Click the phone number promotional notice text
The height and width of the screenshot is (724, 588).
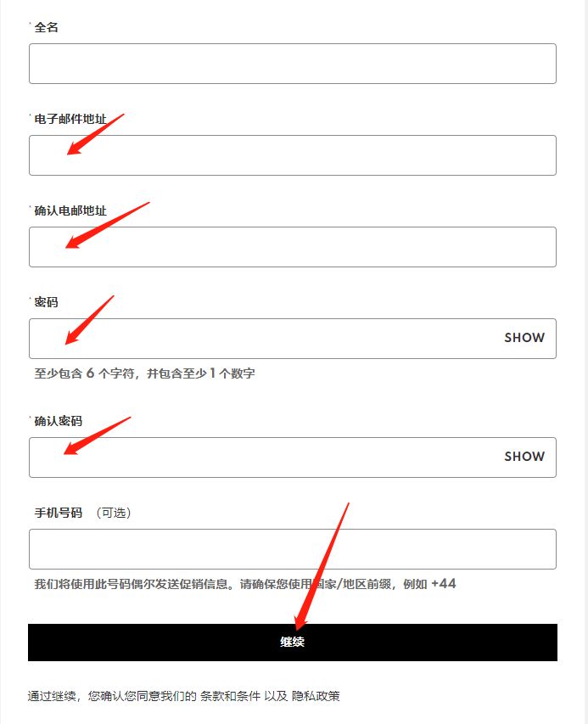tap(245, 584)
